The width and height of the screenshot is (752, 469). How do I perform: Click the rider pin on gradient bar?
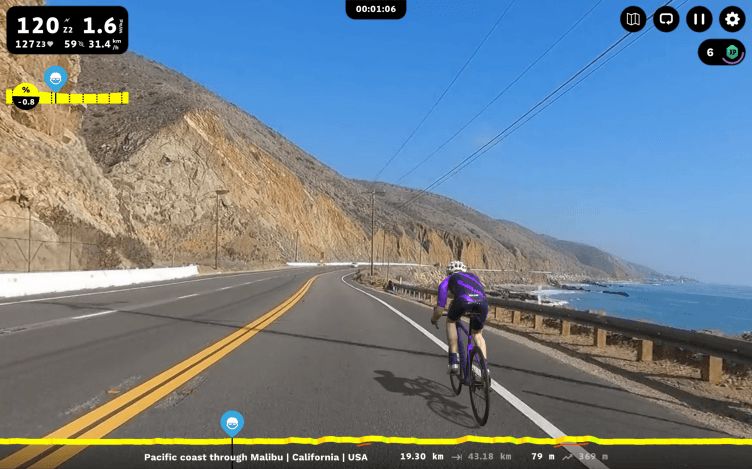click(x=56, y=79)
